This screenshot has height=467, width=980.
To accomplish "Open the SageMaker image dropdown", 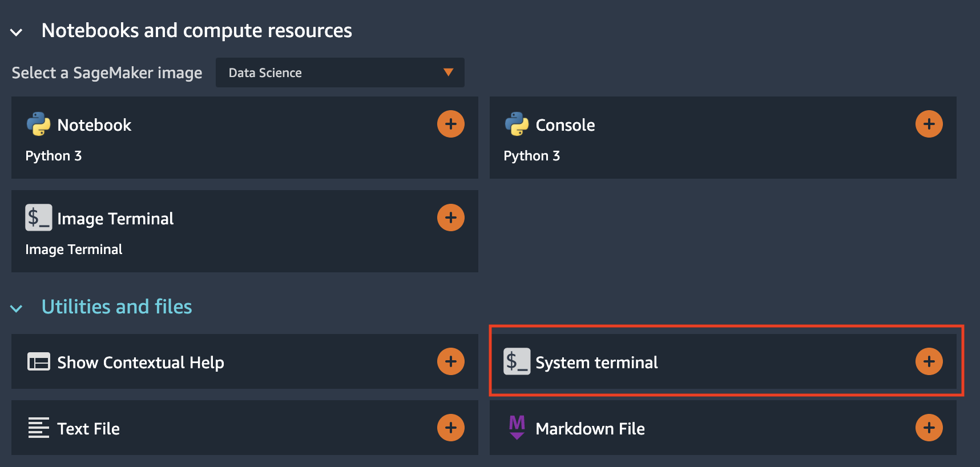I will click(x=340, y=73).
